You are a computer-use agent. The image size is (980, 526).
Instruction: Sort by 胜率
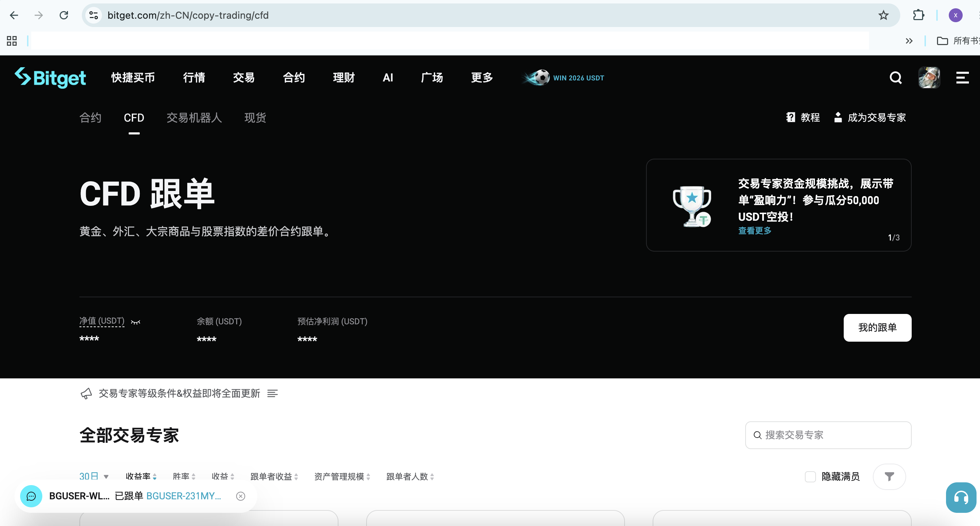point(184,476)
